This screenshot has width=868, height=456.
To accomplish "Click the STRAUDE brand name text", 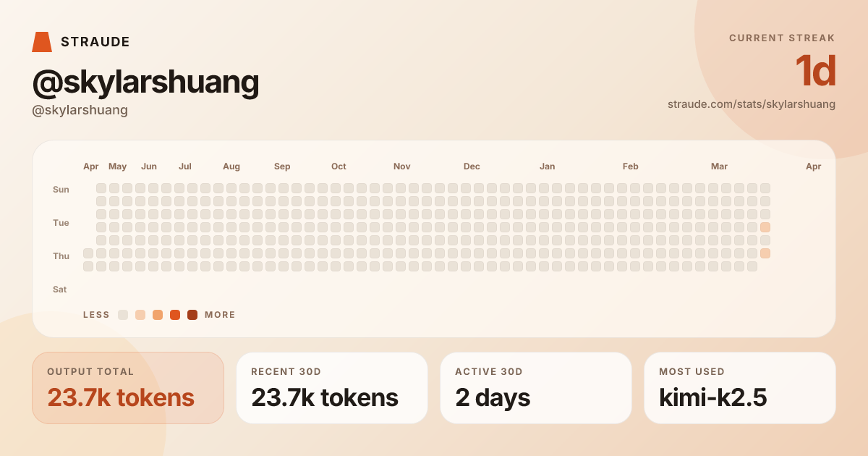I will 95,42.
